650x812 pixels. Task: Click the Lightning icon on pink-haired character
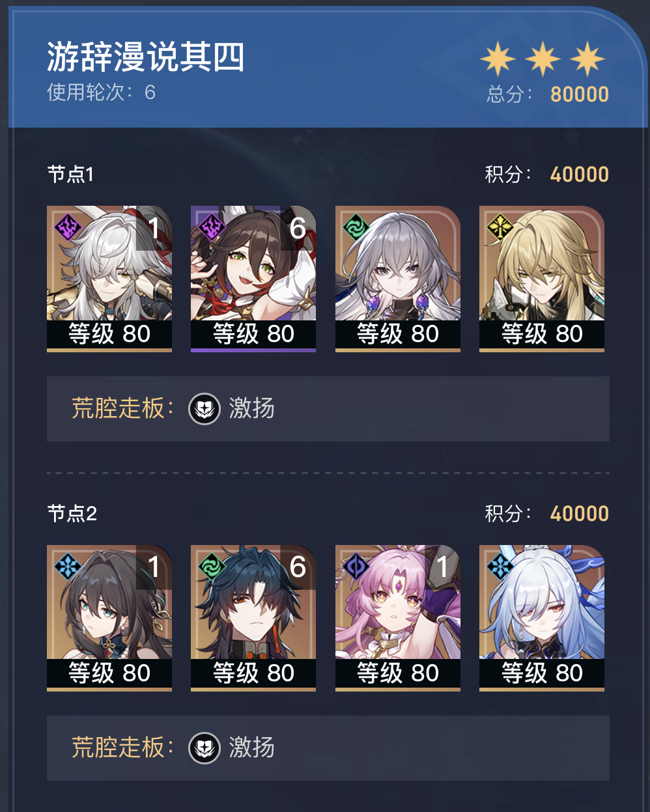356,567
